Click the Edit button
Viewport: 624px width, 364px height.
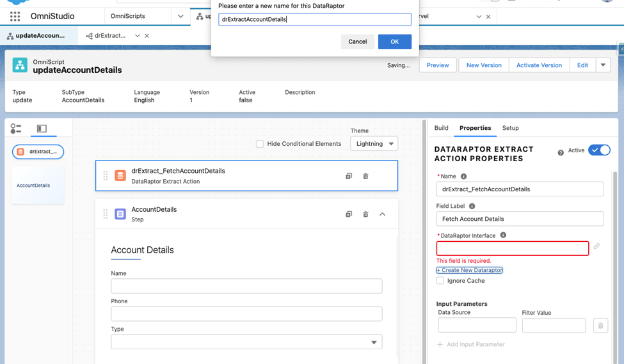[582, 65]
